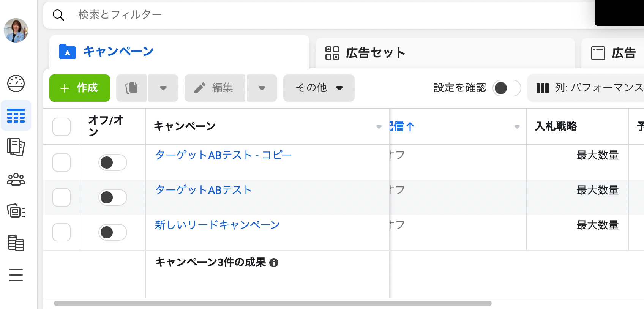Click the profile avatar picture
The image size is (644, 309).
click(16, 30)
